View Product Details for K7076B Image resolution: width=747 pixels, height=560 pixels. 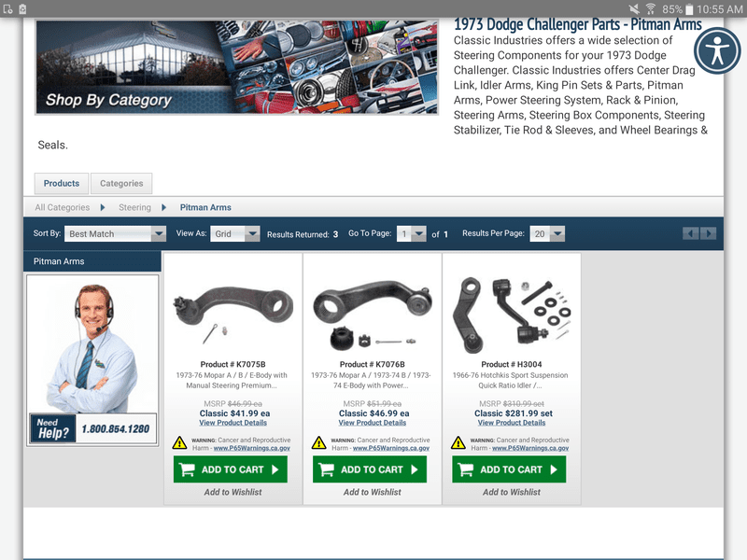pyautogui.click(x=373, y=423)
